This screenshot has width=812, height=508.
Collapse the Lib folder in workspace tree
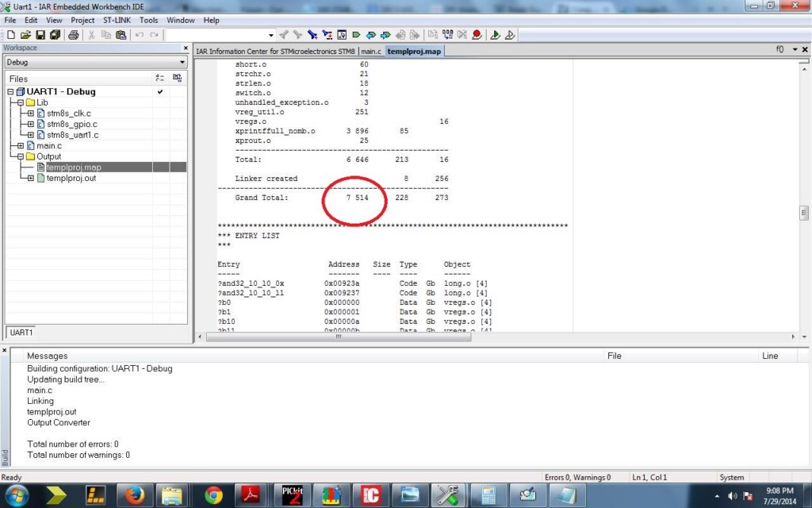[x=20, y=103]
